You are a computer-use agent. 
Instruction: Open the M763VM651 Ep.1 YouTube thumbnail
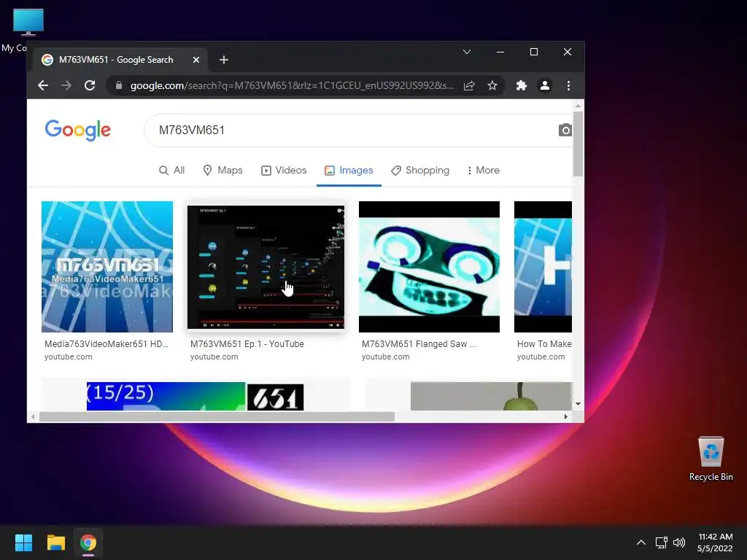pos(266,267)
